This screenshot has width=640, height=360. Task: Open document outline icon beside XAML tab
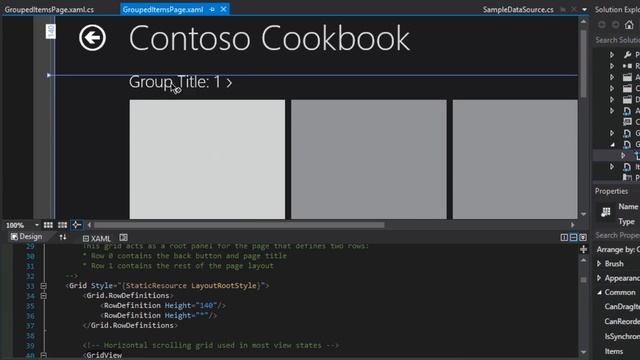[x=124, y=237]
